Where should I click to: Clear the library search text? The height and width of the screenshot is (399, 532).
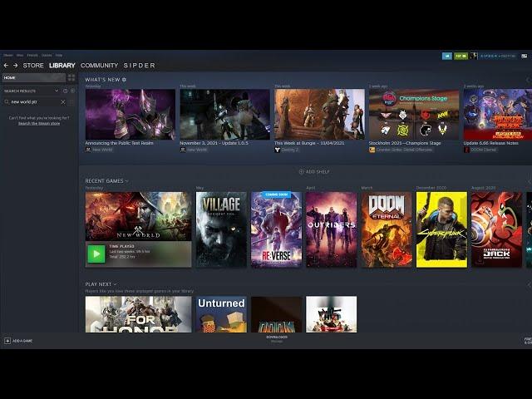(x=63, y=101)
